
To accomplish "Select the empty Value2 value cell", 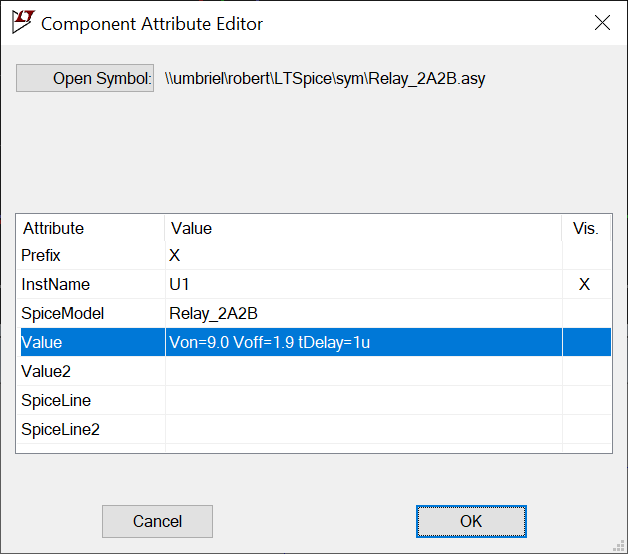I will pyautogui.click(x=362, y=371).
